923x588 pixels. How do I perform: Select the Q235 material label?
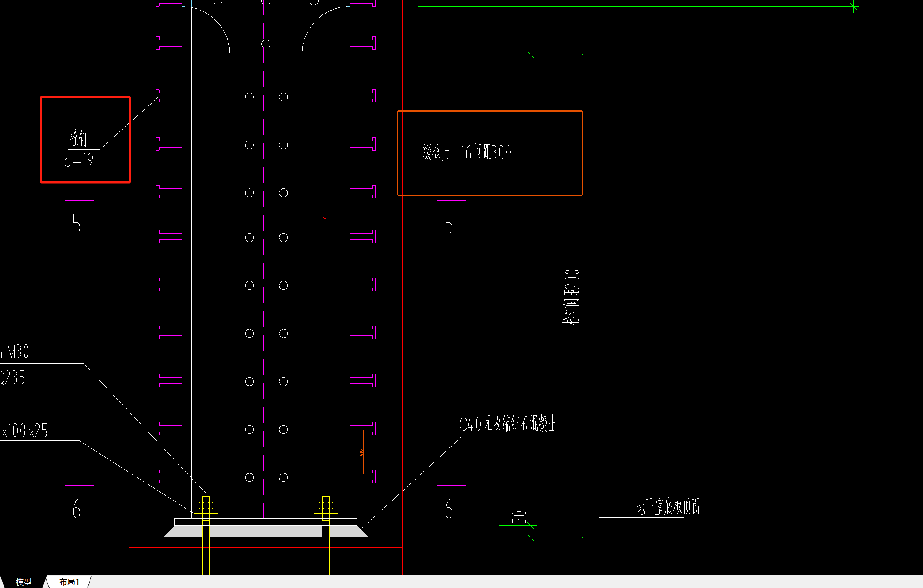12,378
